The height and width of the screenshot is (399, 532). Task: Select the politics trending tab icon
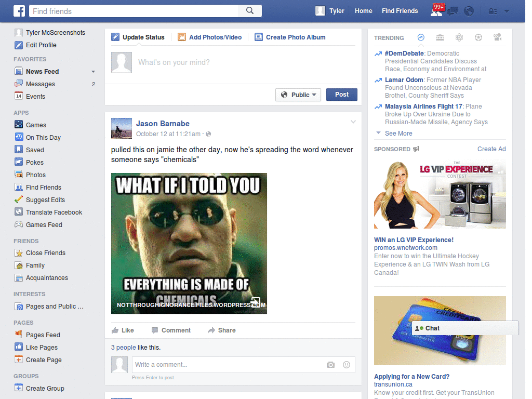(x=440, y=37)
